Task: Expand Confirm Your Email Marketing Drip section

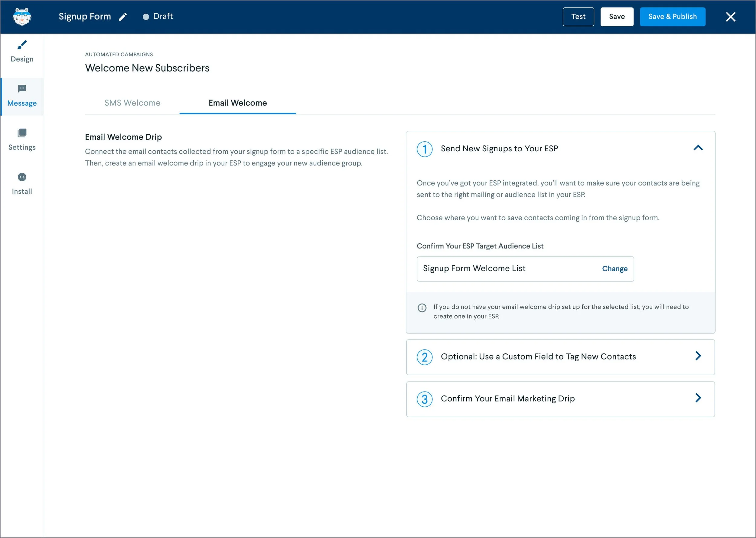Action: (x=698, y=398)
